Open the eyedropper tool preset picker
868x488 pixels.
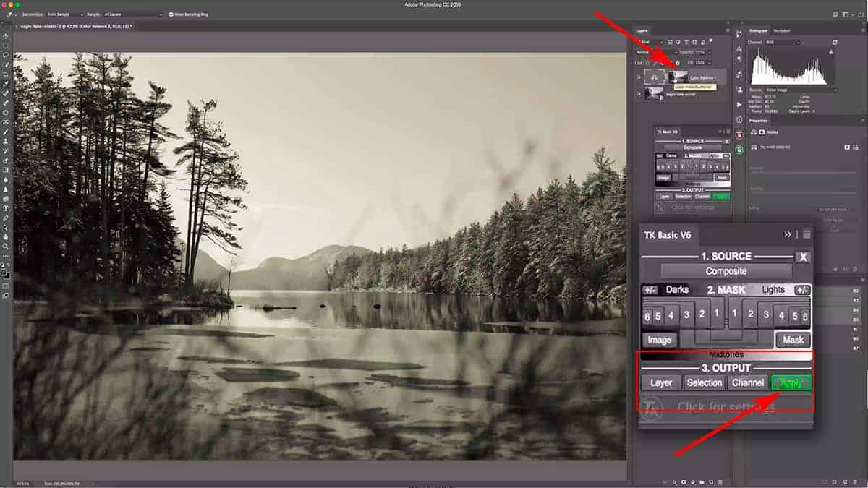coord(11,14)
